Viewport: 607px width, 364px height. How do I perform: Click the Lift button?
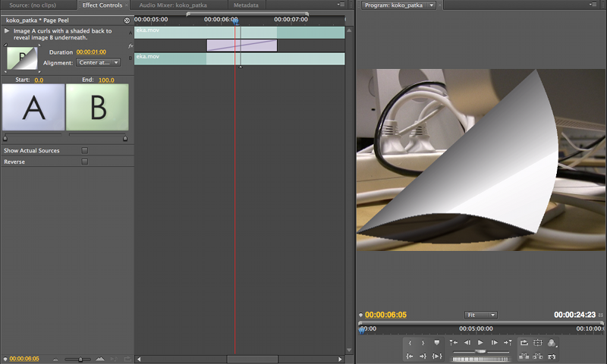(x=524, y=356)
